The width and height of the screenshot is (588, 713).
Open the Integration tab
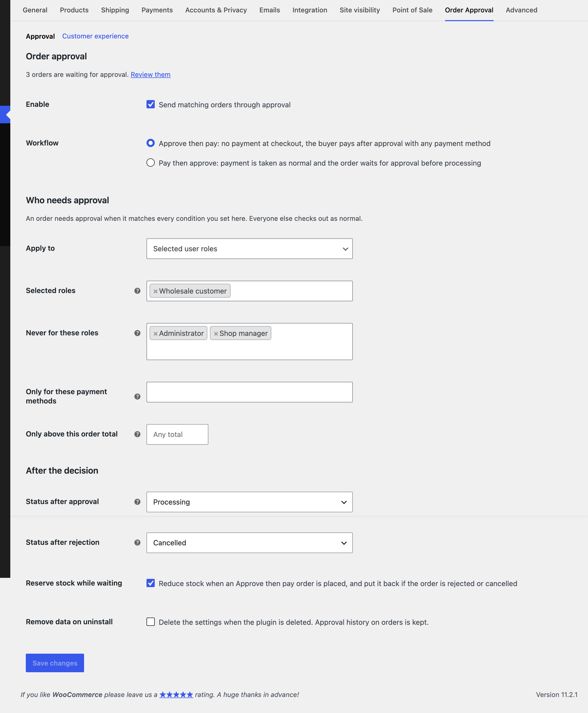point(310,10)
